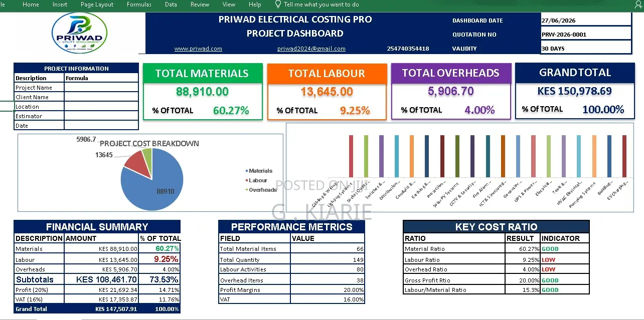The height and width of the screenshot is (320, 644).
Task: Click the priwad2024@gmail.com email link
Action: (311, 49)
